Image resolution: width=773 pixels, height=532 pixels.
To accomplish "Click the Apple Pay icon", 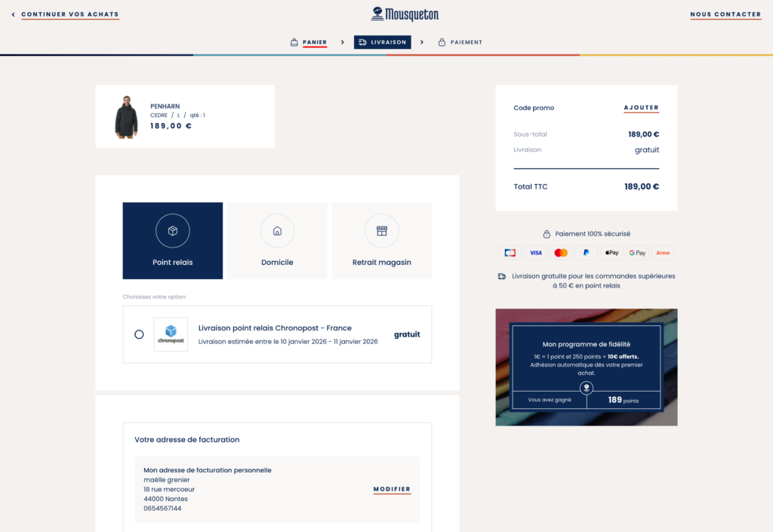I will pyautogui.click(x=611, y=253).
